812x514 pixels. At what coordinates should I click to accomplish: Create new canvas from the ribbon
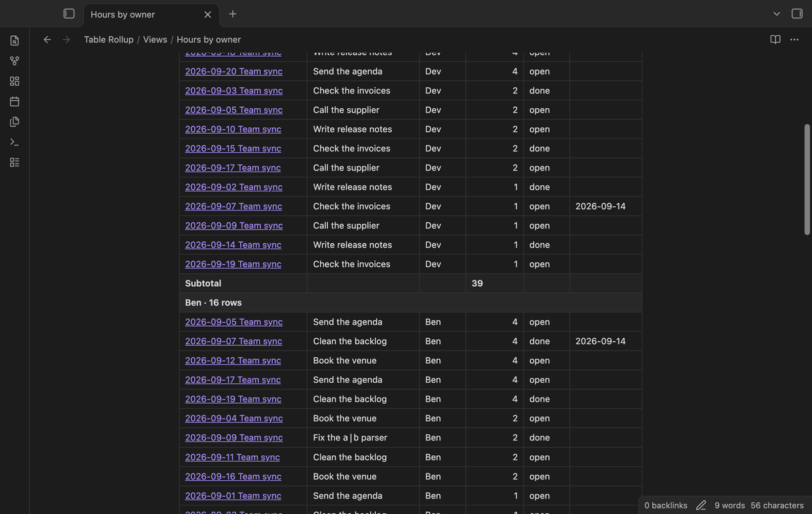[14, 81]
